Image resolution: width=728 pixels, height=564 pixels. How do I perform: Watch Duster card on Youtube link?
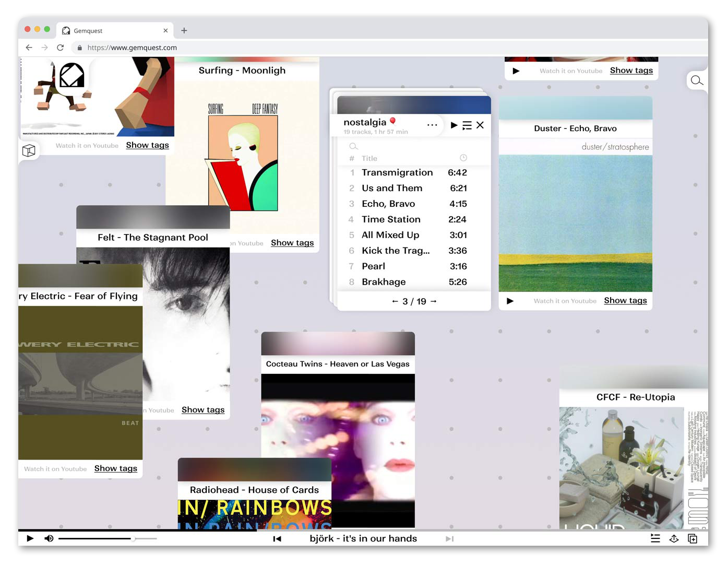pos(565,301)
